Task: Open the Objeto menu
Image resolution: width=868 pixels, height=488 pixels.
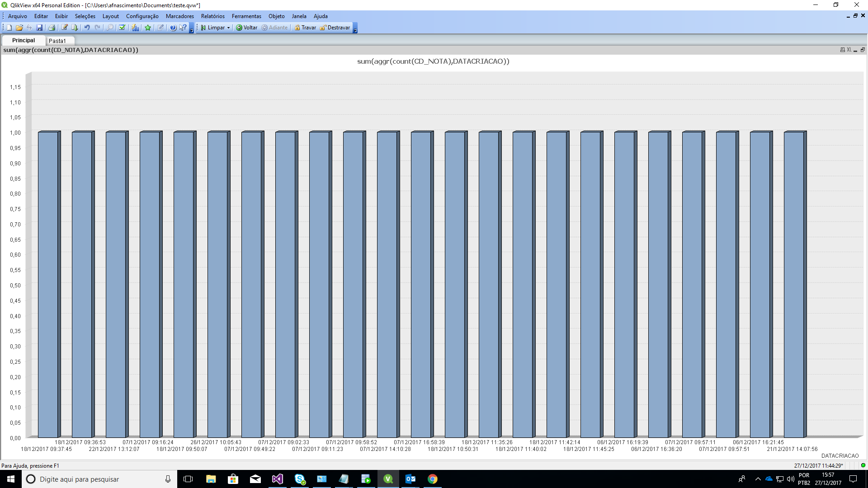Action: point(277,16)
